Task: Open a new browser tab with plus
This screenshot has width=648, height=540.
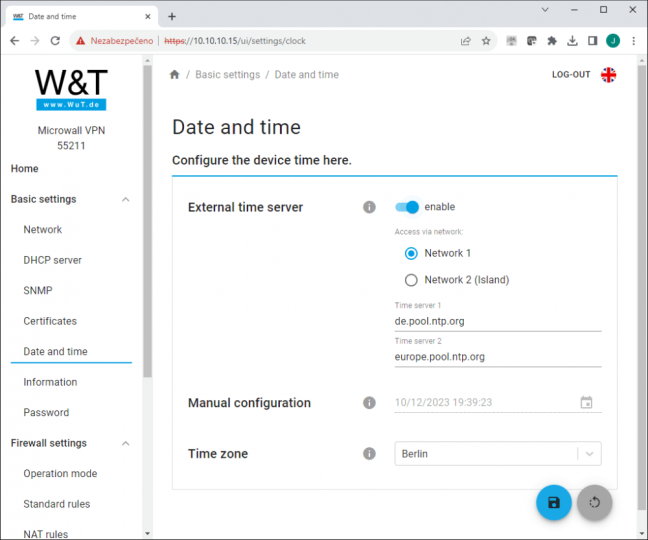Action: [172, 17]
